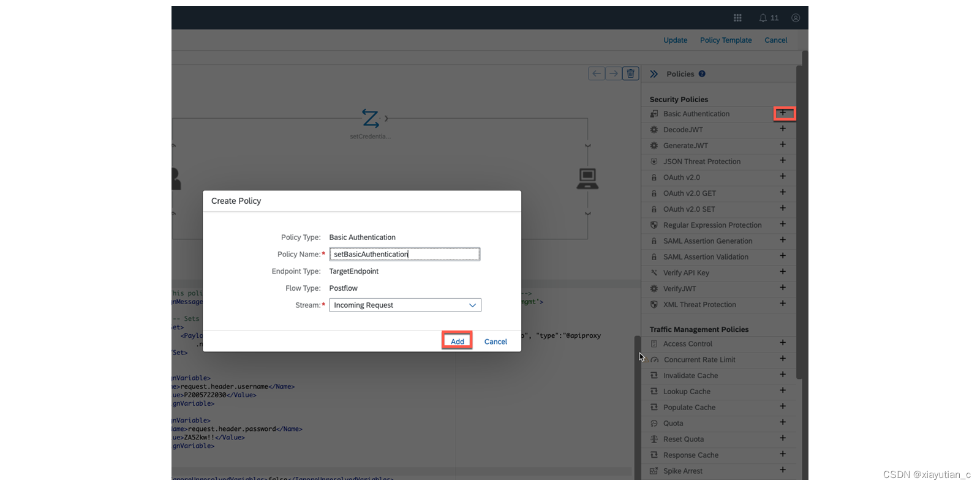Select Verify API Key label
The height and width of the screenshot is (486, 980).
click(686, 273)
